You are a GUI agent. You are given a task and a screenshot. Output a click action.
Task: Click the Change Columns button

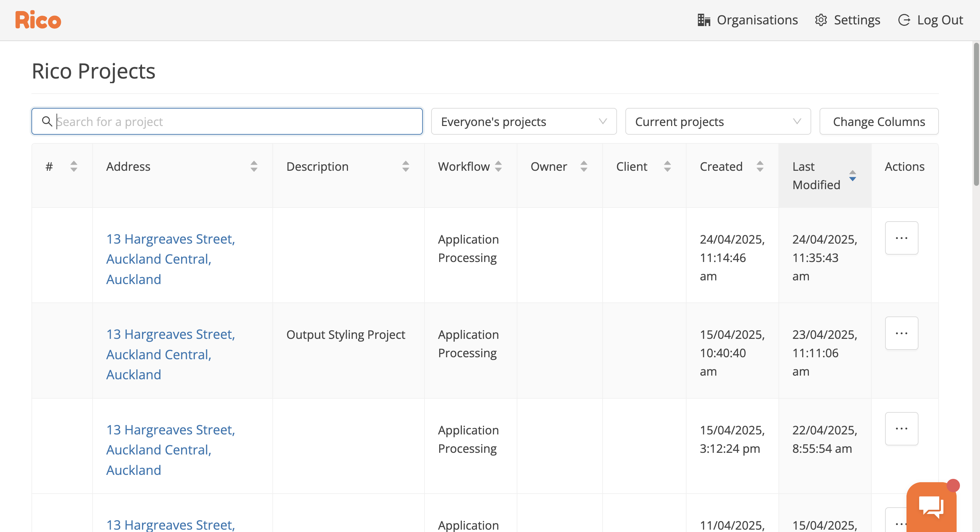click(879, 121)
